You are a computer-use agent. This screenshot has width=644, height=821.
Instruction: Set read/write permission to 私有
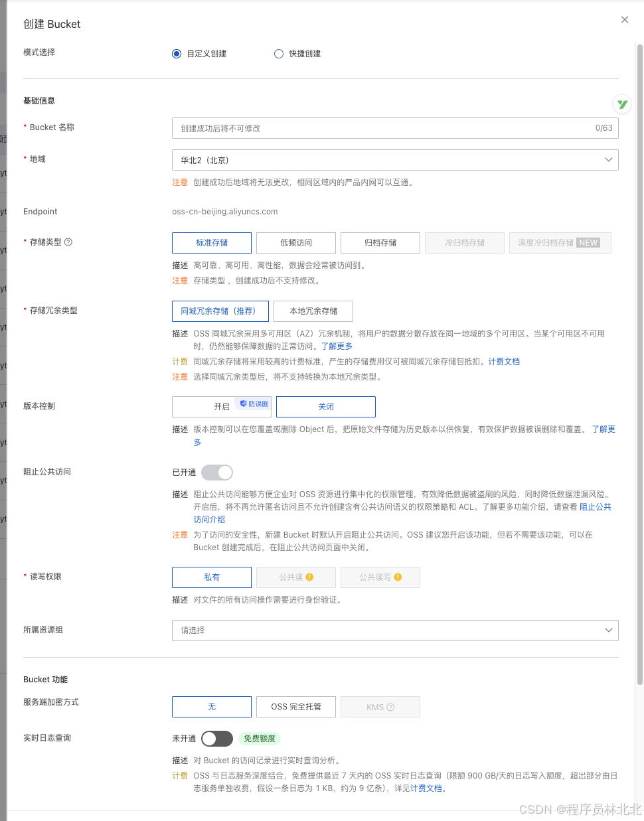tap(212, 577)
